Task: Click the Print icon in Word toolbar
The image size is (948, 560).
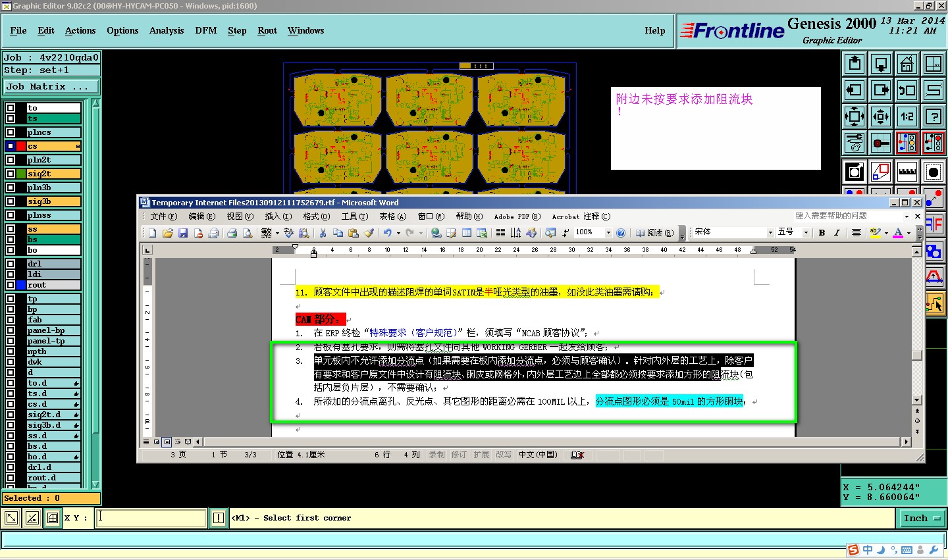Action: 232,233
